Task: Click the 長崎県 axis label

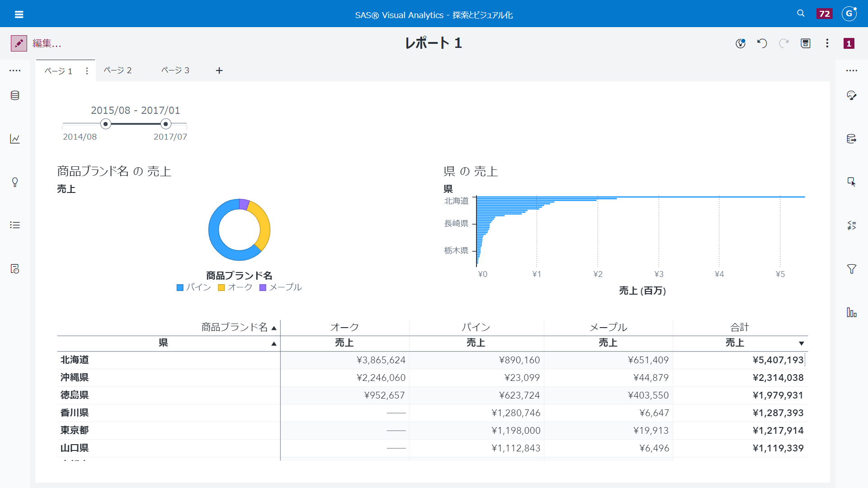Action: coord(456,223)
